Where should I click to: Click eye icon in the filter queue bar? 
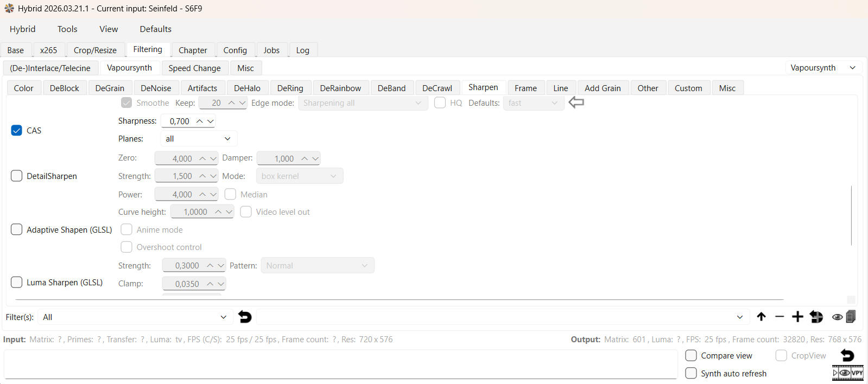tap(837, 317)
